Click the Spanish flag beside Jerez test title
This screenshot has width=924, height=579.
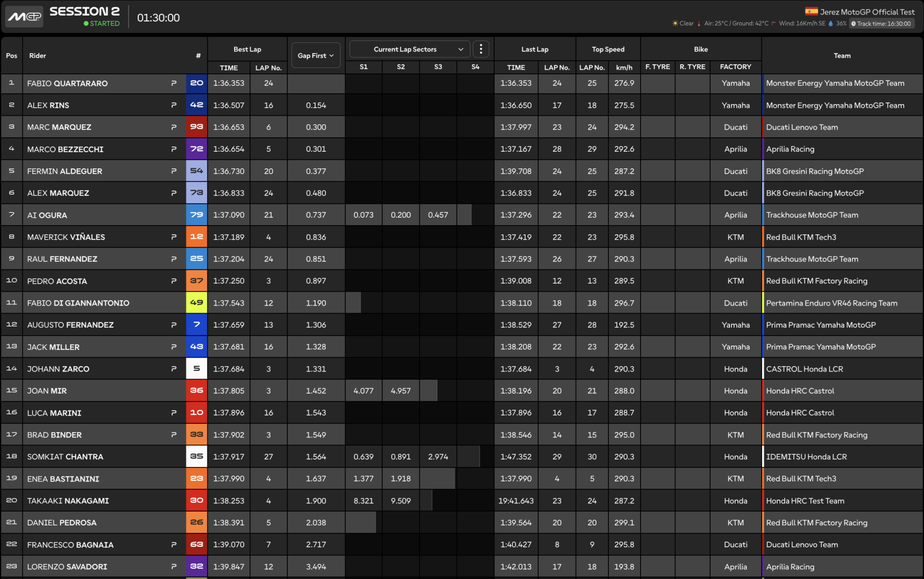tap(811, 11)
